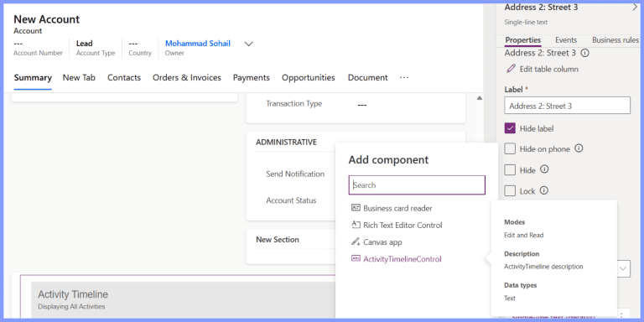
Task: Open the Document tab
Action: click(x=367, y=78)
